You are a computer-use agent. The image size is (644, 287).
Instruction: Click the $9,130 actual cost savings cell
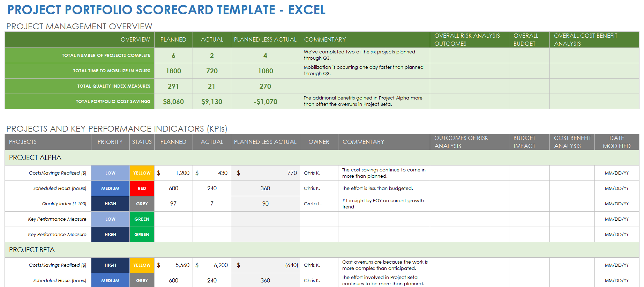coord(211,102)
